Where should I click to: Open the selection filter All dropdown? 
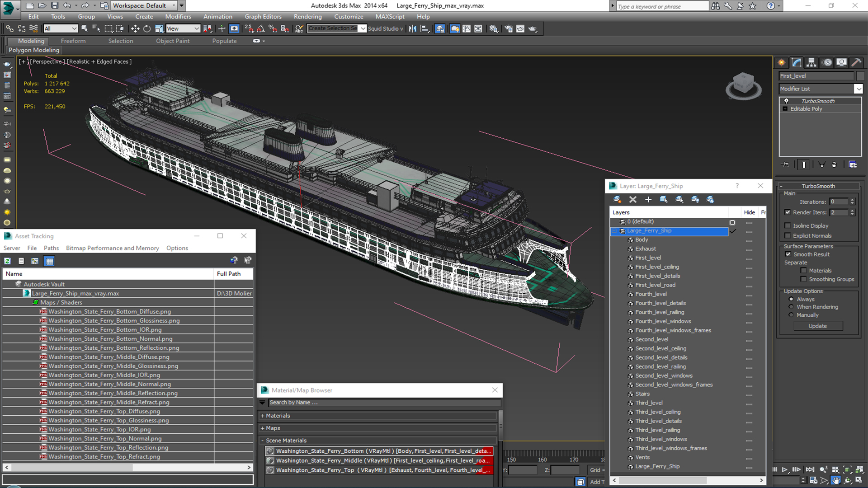coord(61,28)
